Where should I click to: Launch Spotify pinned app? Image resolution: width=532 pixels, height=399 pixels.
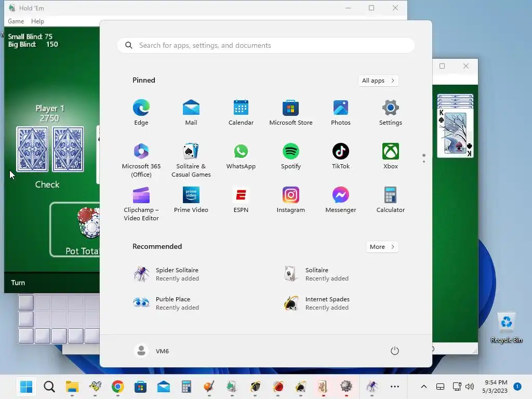pos(291,156)
